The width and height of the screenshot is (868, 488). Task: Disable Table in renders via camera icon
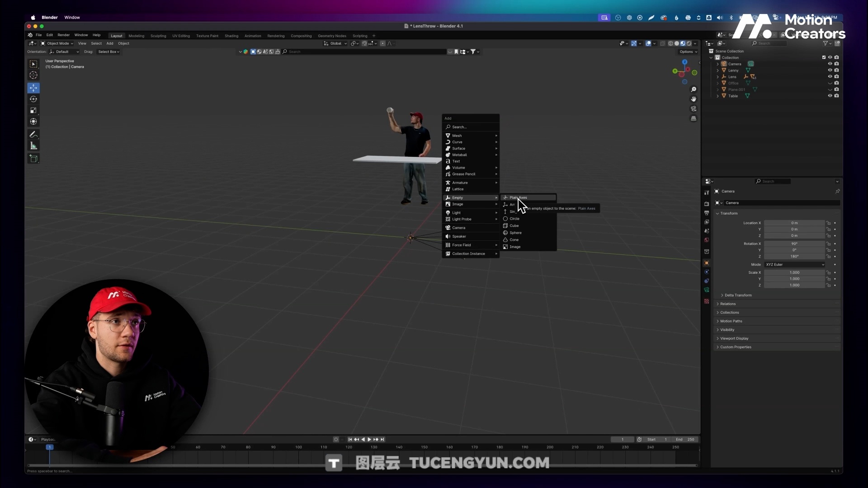(837, 96)
